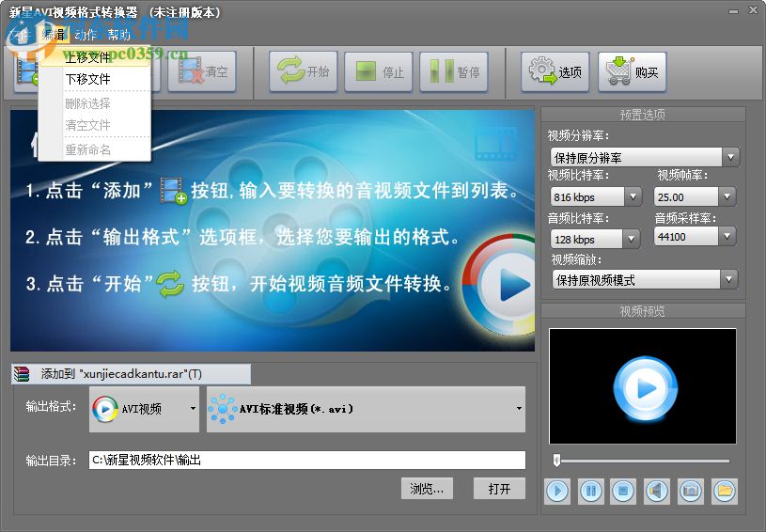Select 删除选择 in the Edit menu

click(94, 103)
